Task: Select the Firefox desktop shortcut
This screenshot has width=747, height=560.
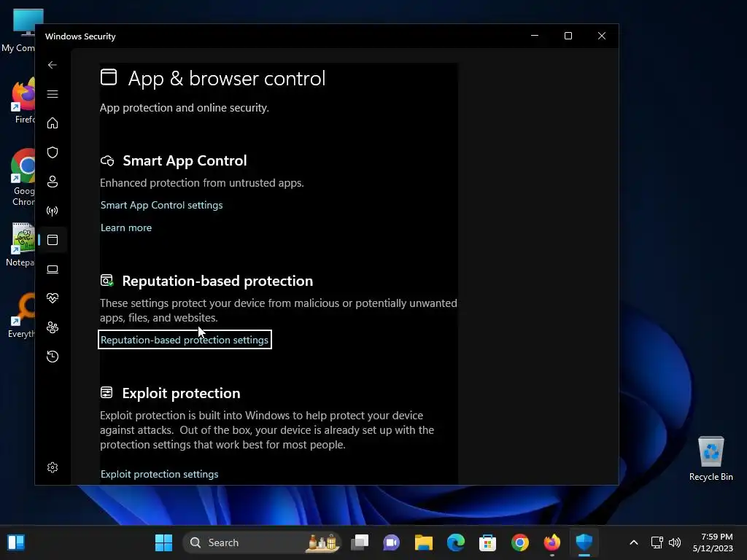Action: (23, 101)
